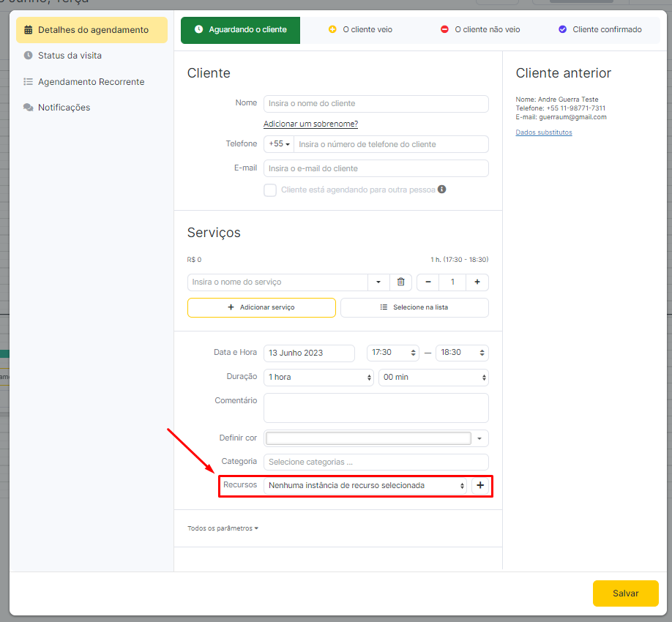The height and width of the screenshot is (622, 672).
Task: Click the R$ 0 price text
Action: (x=194, y=260)
